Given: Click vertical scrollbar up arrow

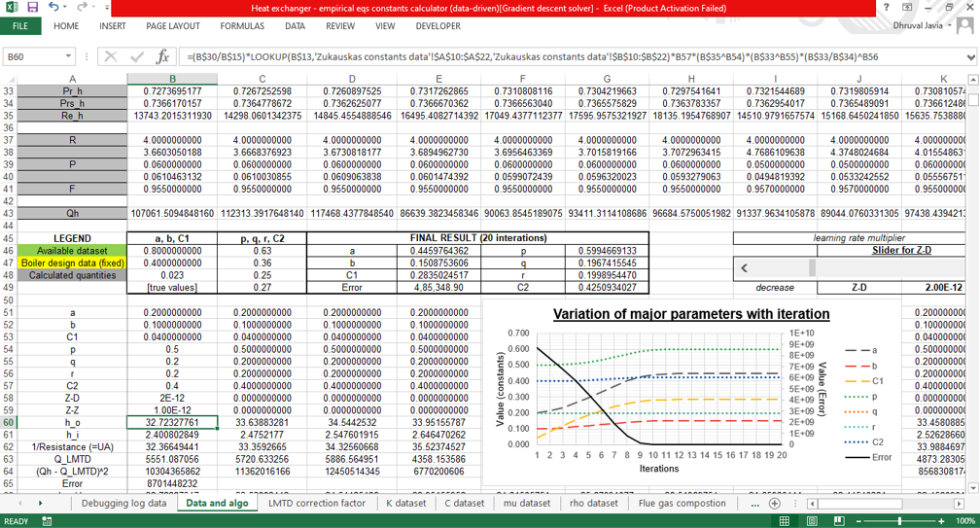Looking at the screenshot, I should coord(972,80).
